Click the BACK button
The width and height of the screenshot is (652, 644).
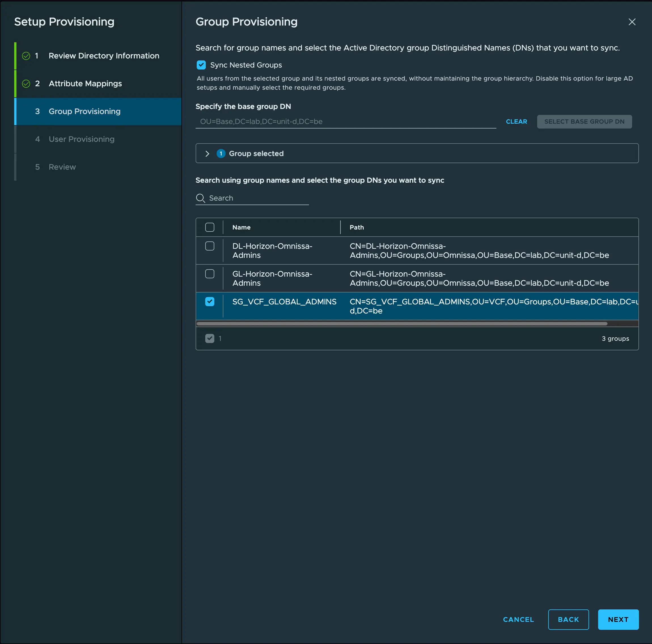[568, 619]
